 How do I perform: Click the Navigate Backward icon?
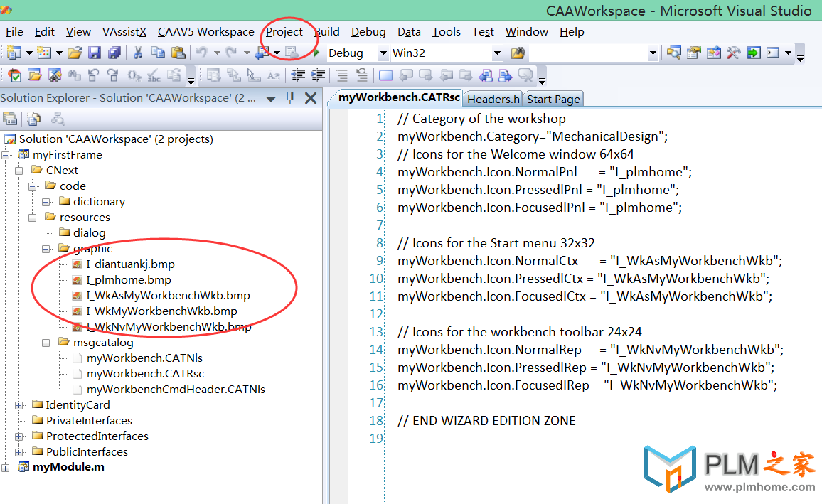(x=262, y=53)
